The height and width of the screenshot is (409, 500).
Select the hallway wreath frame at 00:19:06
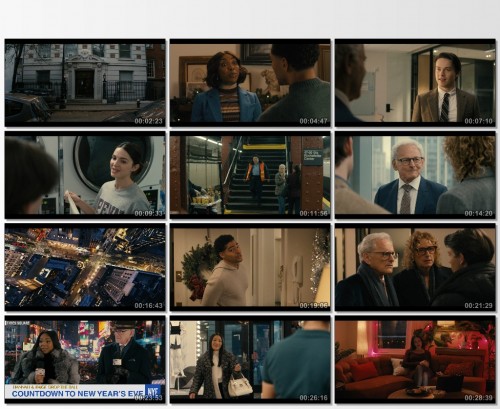pyautogui.click(x=250, y=267)
